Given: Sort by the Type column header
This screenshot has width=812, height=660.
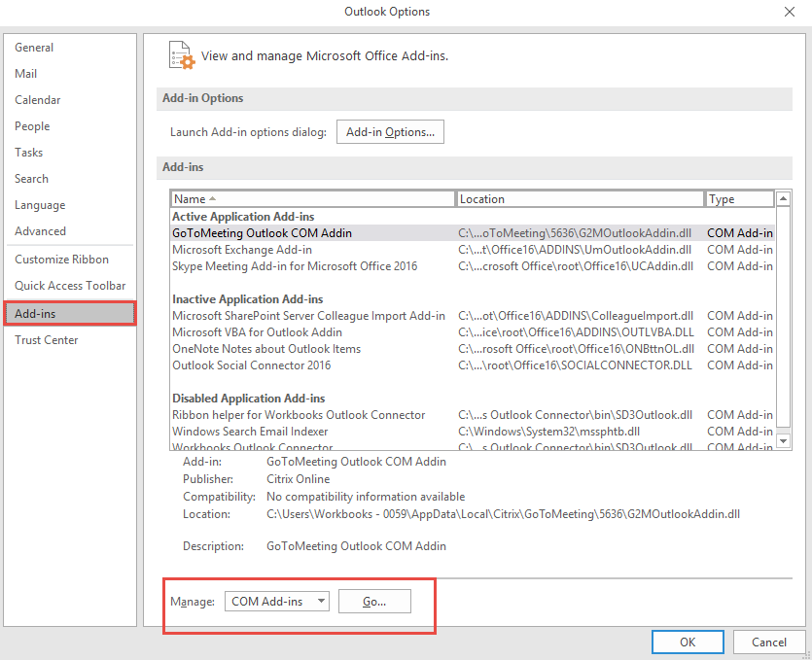Looking at the screenshot, I should click(x=739, y=199).
